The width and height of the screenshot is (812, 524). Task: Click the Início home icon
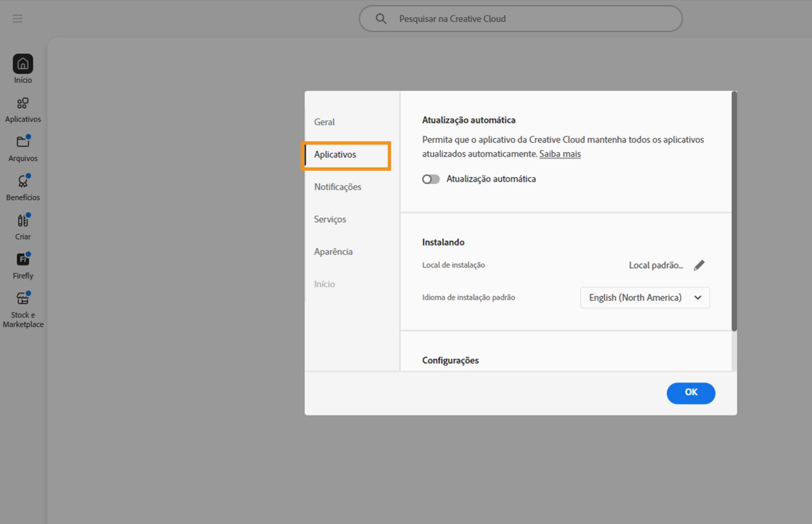23,64
